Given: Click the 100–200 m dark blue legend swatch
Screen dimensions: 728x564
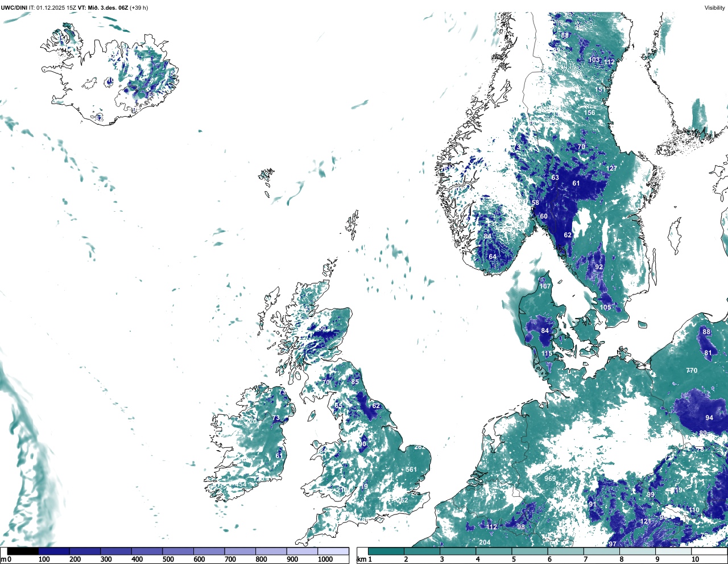Looking at the screenshot, I should coord(54,551).
